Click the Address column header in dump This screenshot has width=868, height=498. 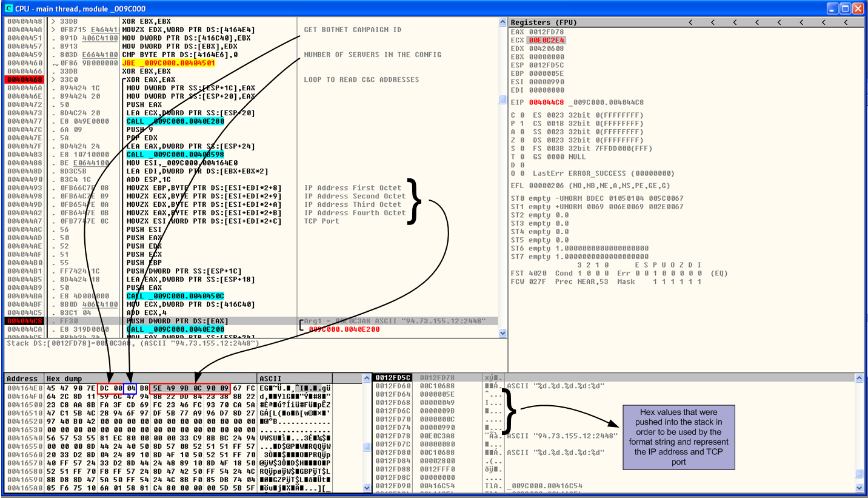(x=23, y=379)
